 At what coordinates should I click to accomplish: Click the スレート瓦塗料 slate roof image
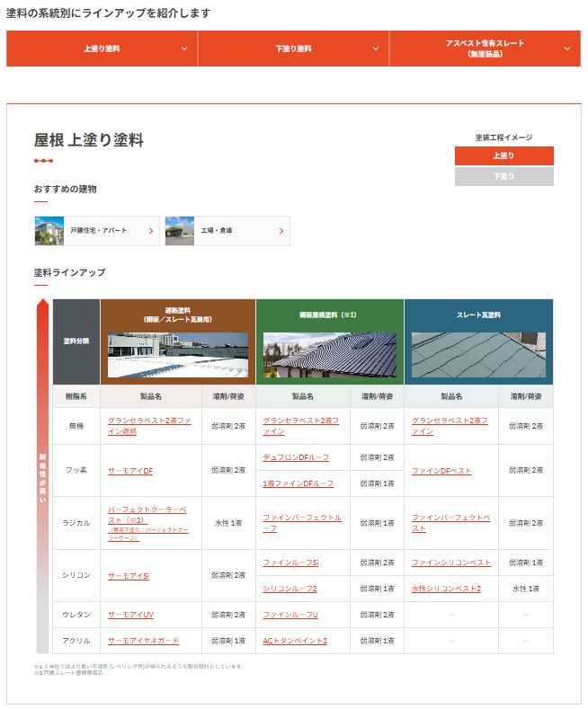[x=478, y=355]
